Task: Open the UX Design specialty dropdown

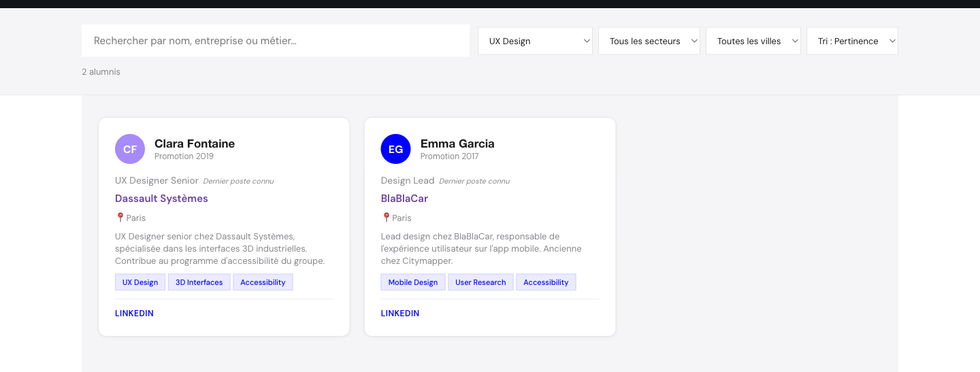Action: [x=536, y=41]
